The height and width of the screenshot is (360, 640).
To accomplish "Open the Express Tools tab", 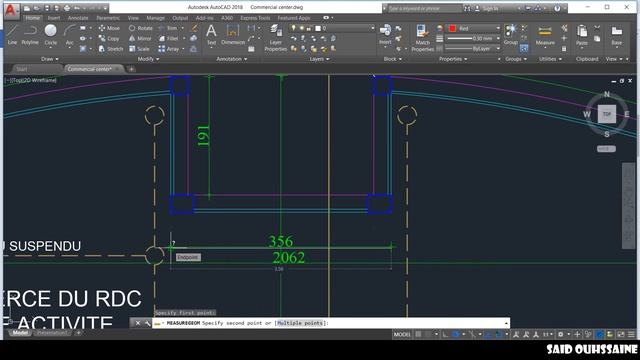I will [x=255, y=18].
